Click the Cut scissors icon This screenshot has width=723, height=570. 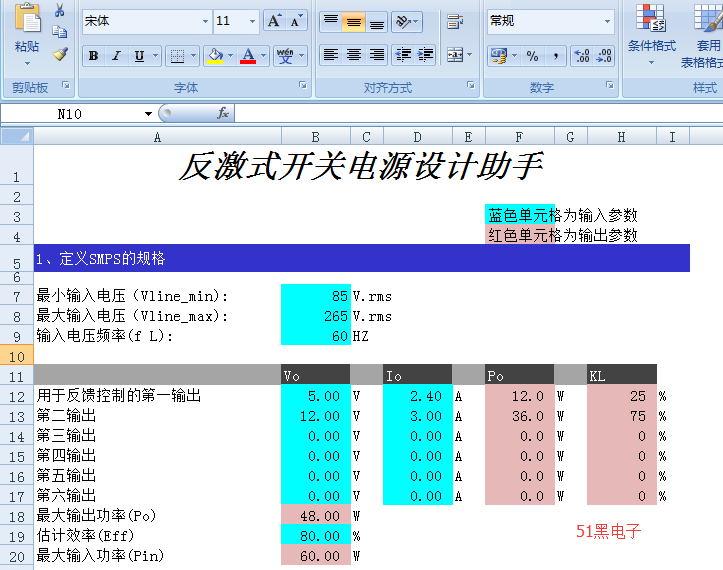pos(60,10)
